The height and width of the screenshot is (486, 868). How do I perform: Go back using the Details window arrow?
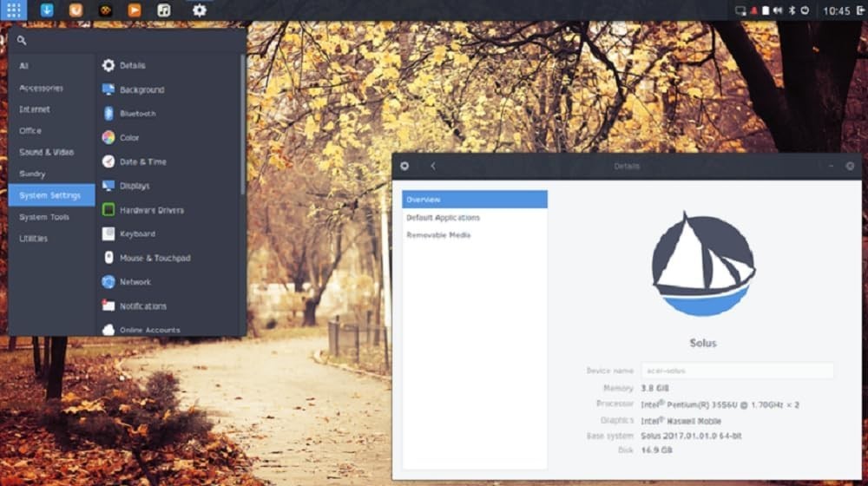[433, 166]
